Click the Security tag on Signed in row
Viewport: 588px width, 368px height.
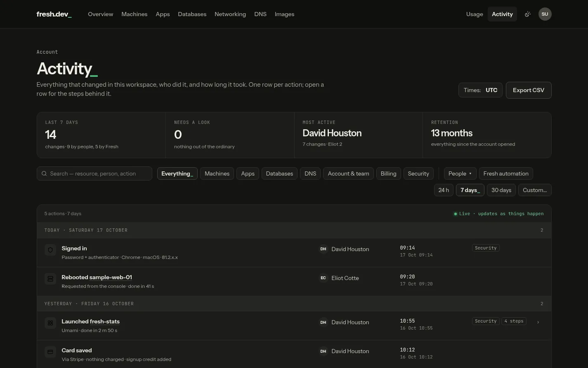[486, 248]
